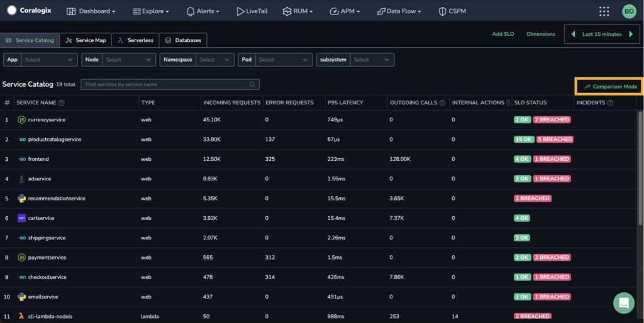Screen dimensions: 644x323
Task: Sort by P95 Latency column header
Action: point(345,102)
